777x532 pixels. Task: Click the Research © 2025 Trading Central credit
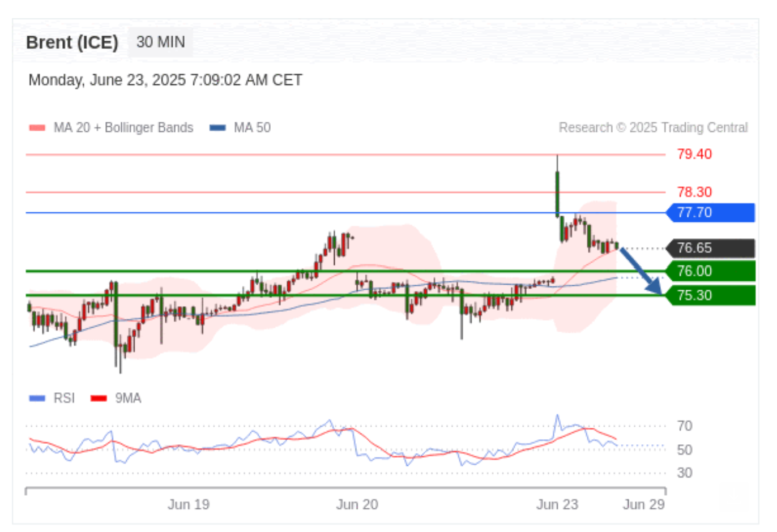(653, 128)
